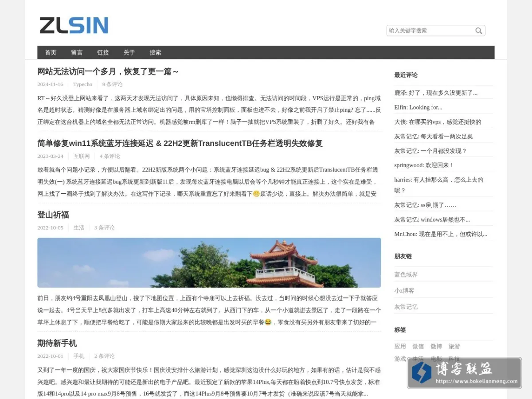The width and height of the screenshot is (532, 399).
Task: Open harries' comment 有人挂那么高
Action: click(x=438, y=185)
